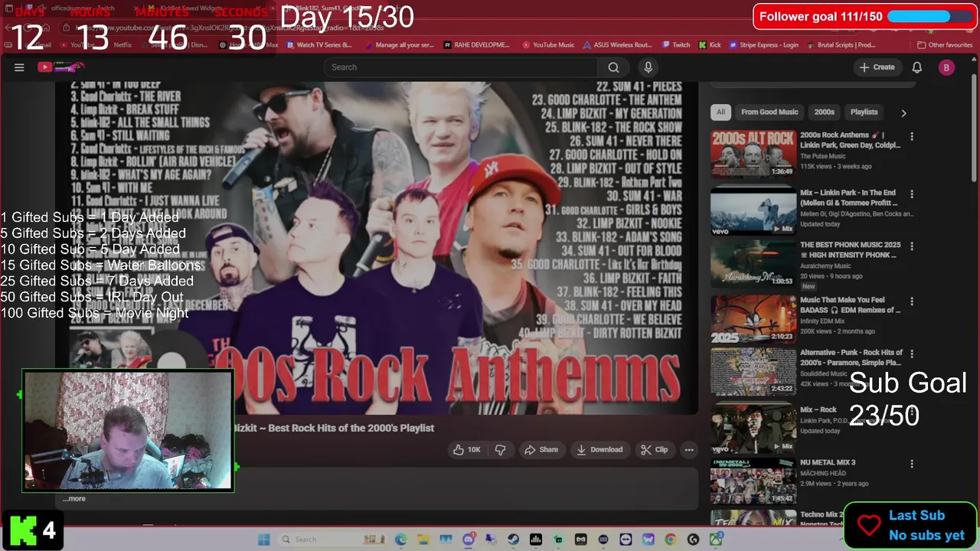
Task: Open options for 2000s Rock Anthems video
Action: click(911, 136)
